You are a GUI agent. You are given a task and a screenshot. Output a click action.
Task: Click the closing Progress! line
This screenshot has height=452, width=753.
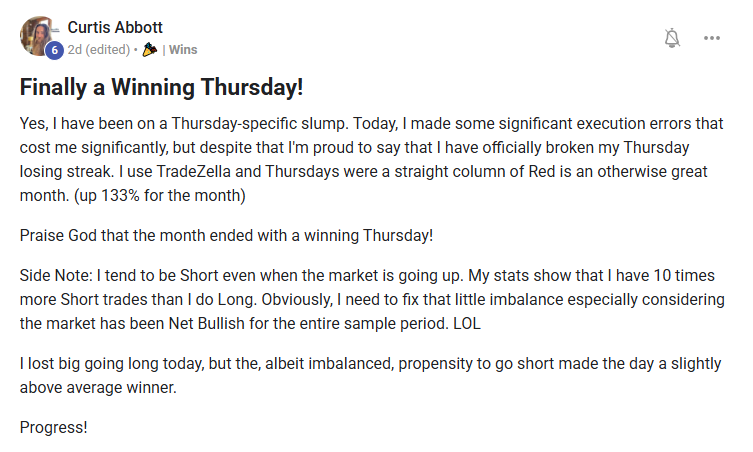(x=53, y=427)
